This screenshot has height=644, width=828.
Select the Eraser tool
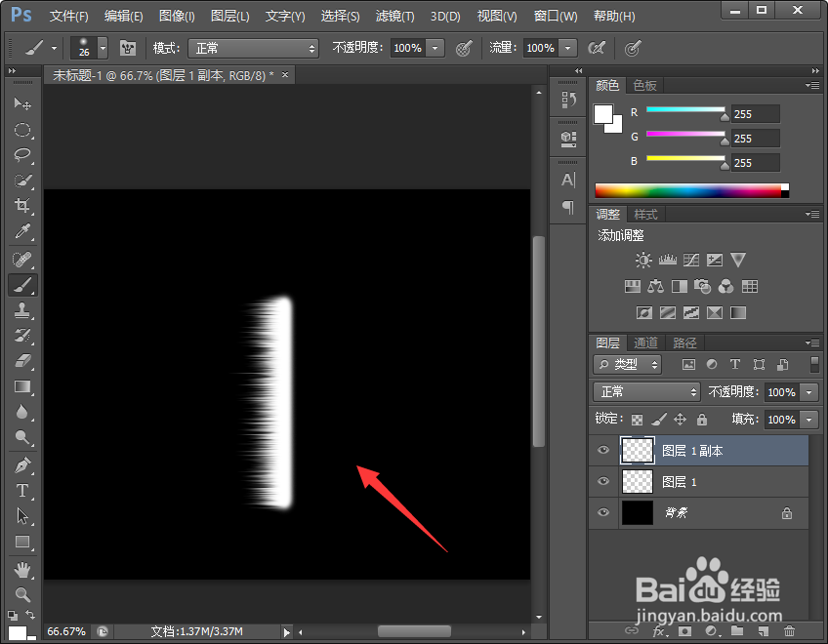click(x=22, y=361)
